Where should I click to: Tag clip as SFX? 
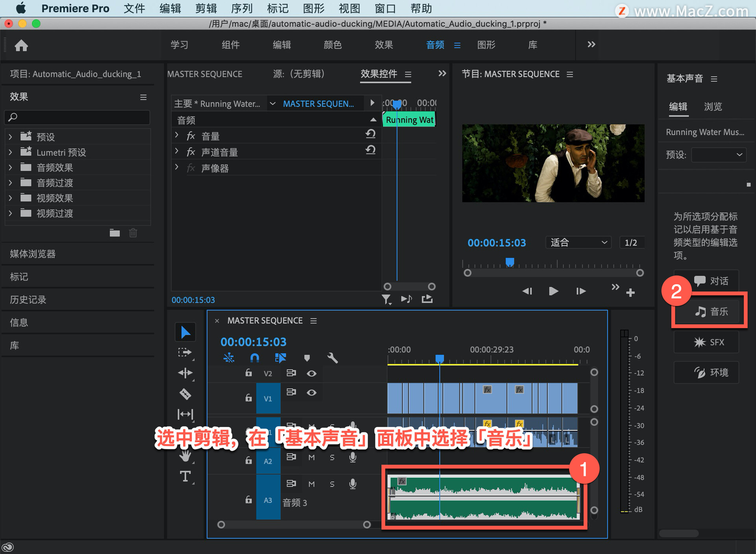tap(706, 342)
